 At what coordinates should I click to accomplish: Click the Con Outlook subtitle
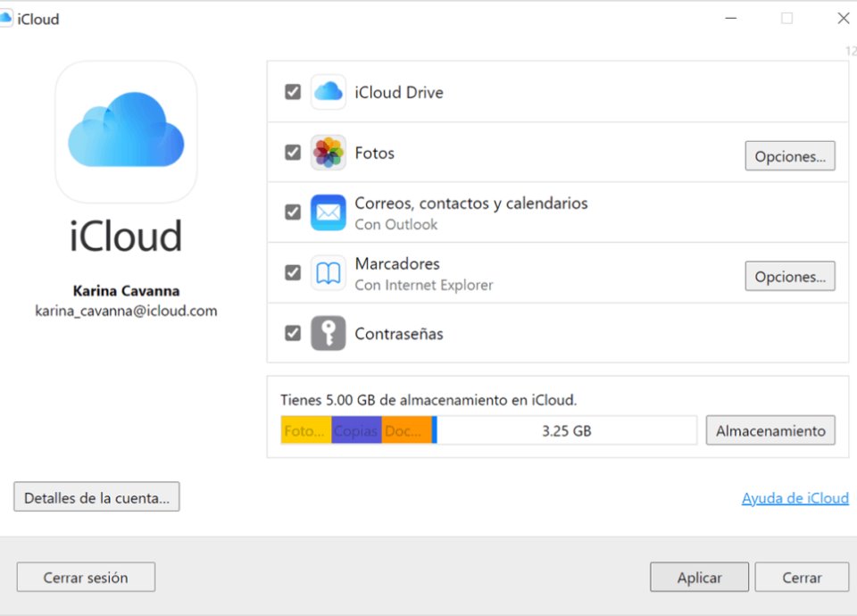pos(396,225)
